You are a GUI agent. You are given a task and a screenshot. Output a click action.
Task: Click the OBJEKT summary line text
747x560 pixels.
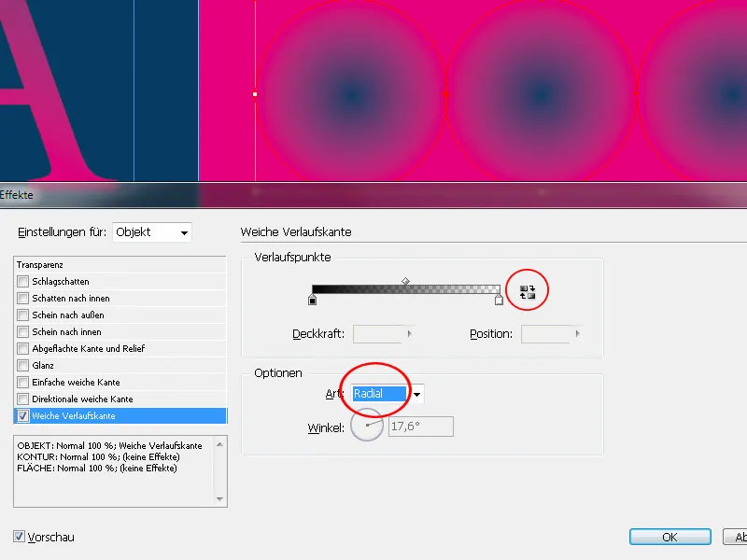coord(109,446)
